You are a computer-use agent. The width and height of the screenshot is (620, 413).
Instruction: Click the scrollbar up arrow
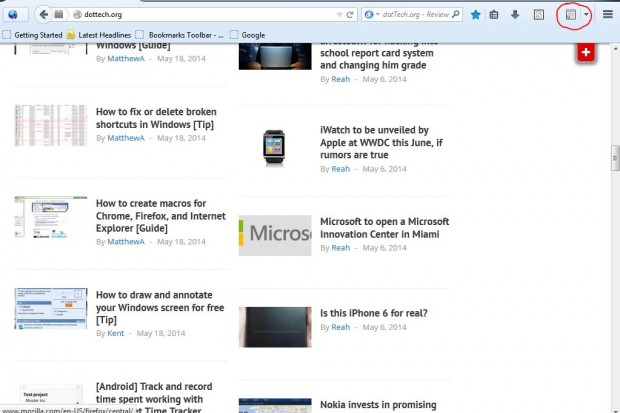(615, 49)
